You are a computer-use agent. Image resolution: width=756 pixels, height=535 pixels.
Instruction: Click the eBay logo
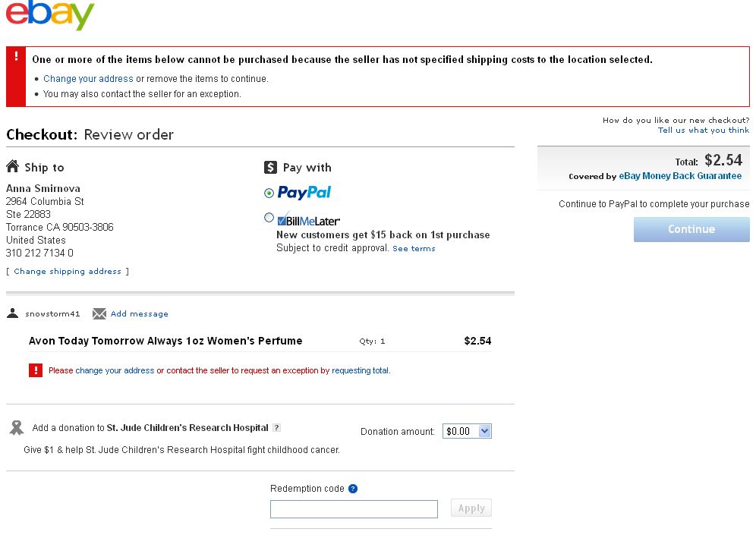pyautogui.click(x=49, y=14)
